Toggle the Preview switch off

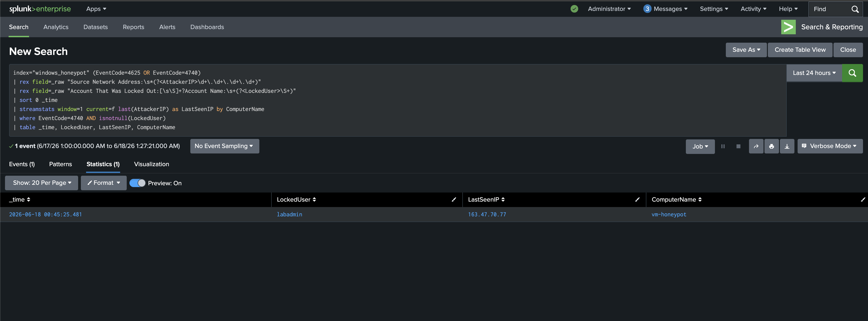click(x=137, y=183)
